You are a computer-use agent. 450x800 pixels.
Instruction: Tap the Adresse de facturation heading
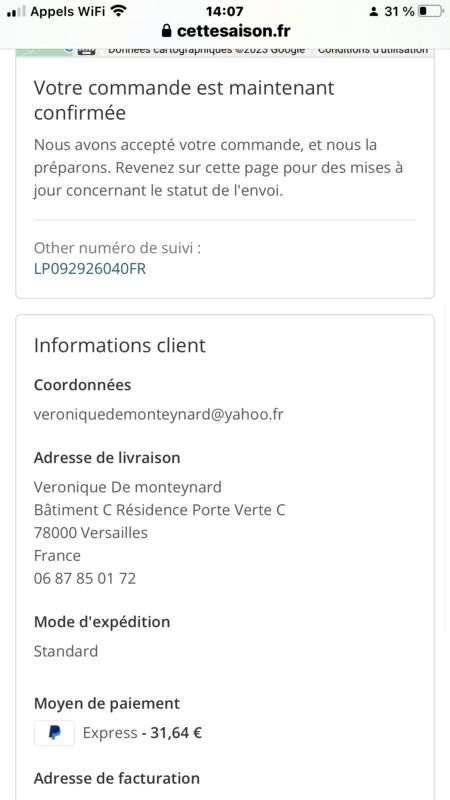[x=117, y=778]
